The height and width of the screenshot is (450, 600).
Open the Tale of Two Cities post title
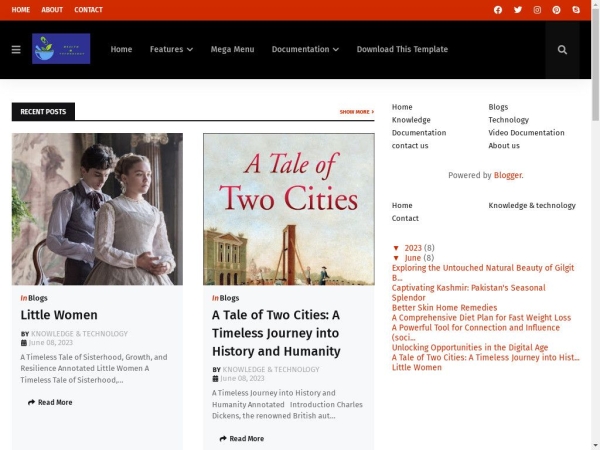(276, 333)
